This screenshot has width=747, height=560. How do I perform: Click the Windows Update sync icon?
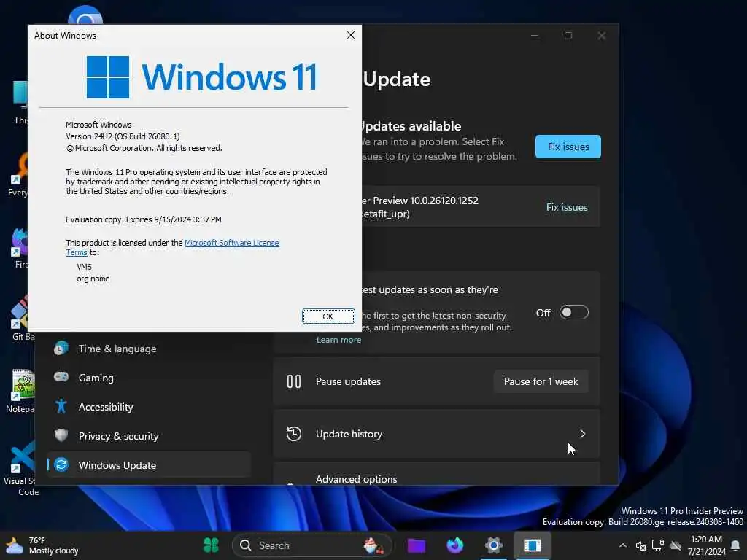click(61, 464)
